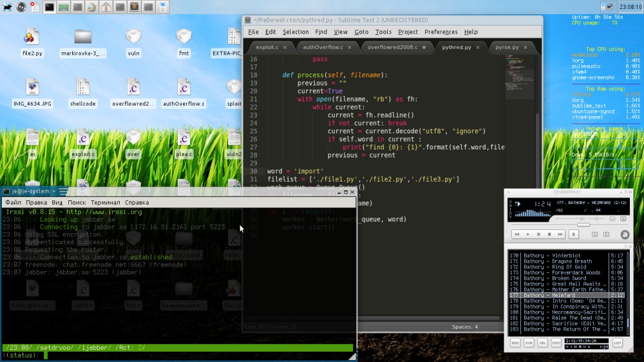Toggle shuffle button in Audacious
644x362 pixels.
point(594,234)
